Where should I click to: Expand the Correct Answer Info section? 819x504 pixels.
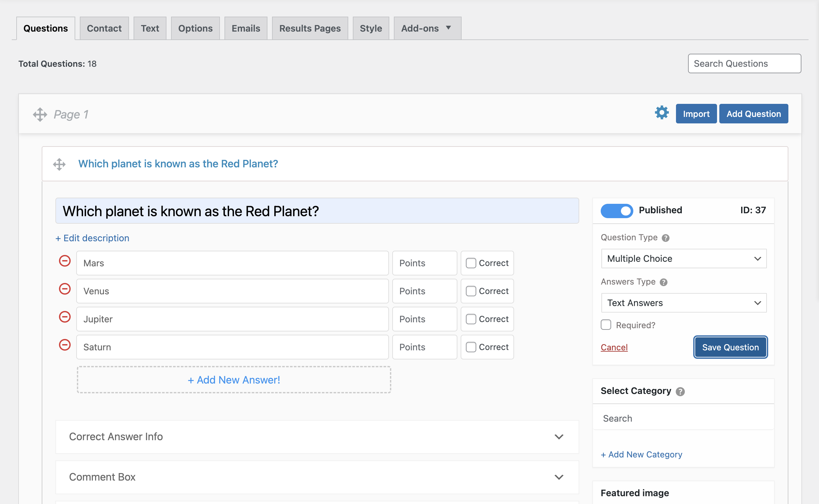[317, 437]
